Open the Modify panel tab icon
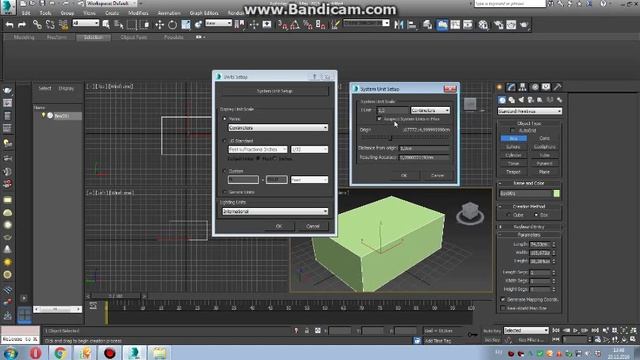640x360 pixels. coord(511,87)
